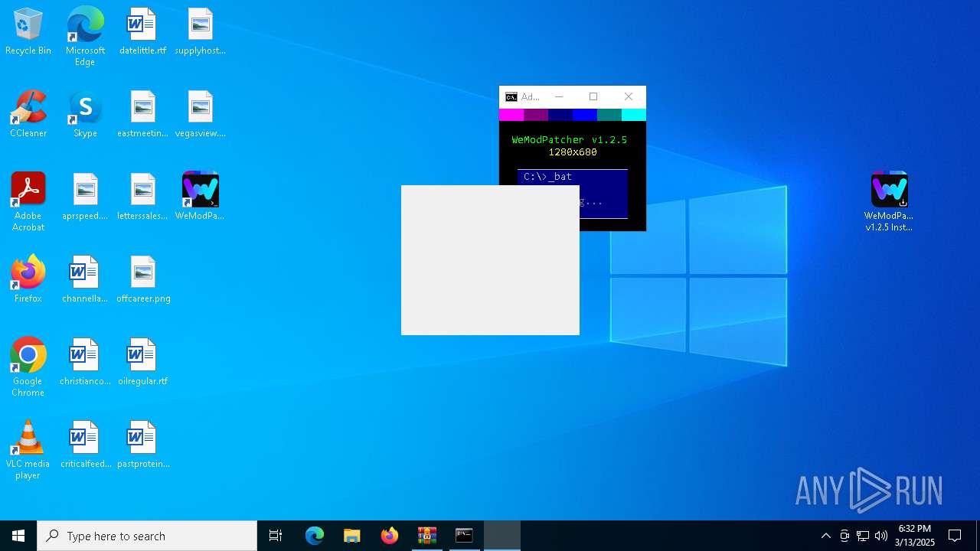
Task: Open Firefox from the taskbar
Action: [390, 536]
